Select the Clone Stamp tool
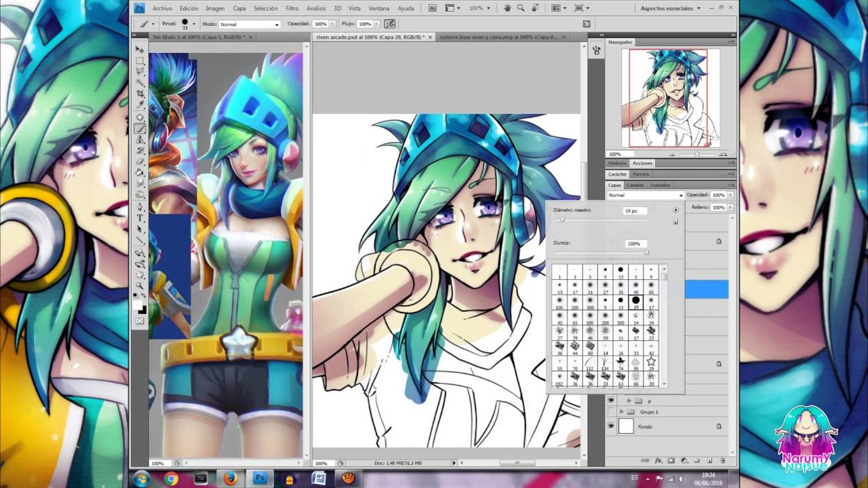This screenshot has height=488, width=868. tap(140, 139)
